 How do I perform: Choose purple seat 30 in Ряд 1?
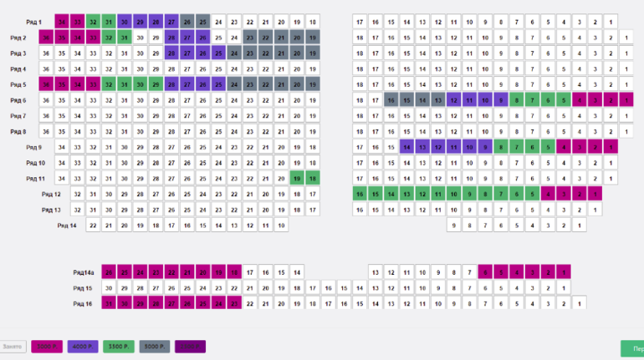pos(124,22)
